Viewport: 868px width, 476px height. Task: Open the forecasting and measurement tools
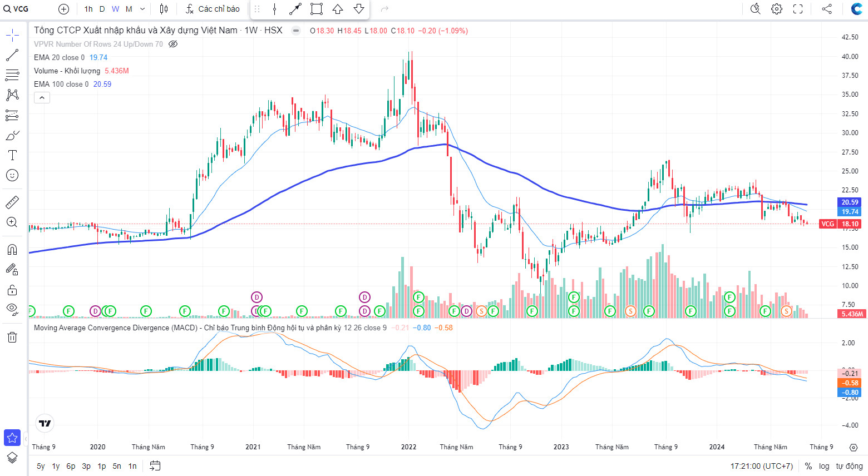(x=12, y=115)
